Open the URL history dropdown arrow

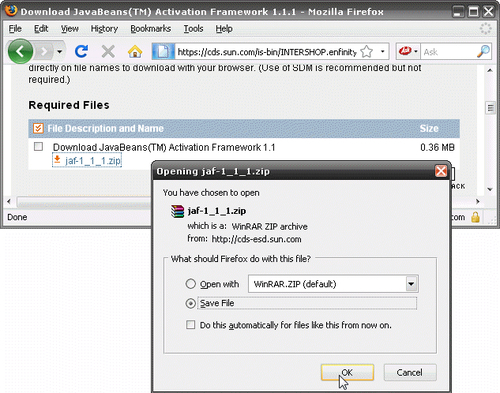[383, 52]
